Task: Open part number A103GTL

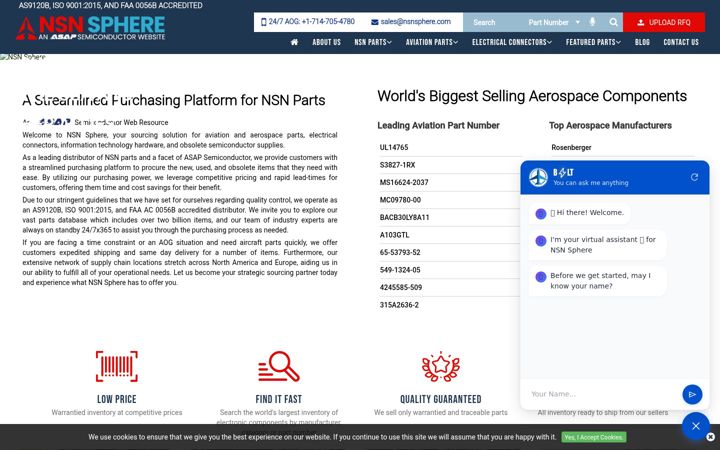Action: point(394,235)
